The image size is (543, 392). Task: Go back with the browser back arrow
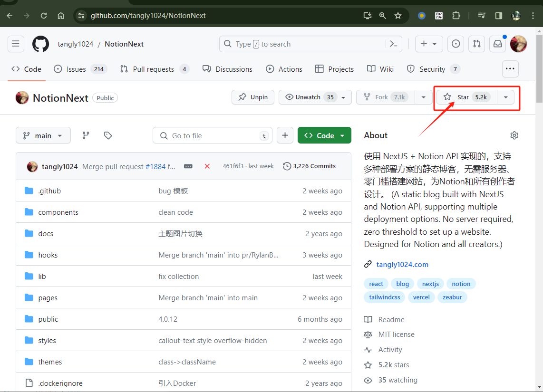tap(10, 16)
